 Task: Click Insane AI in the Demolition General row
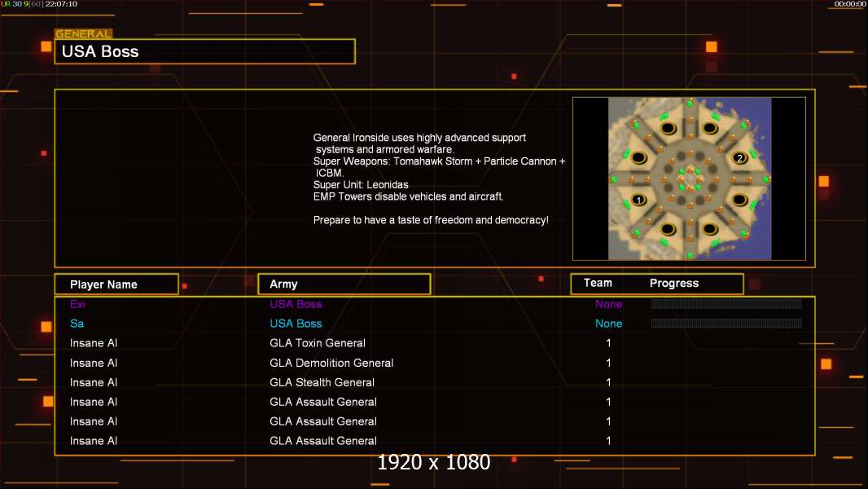pyautogui.click(x=94, y=363)
